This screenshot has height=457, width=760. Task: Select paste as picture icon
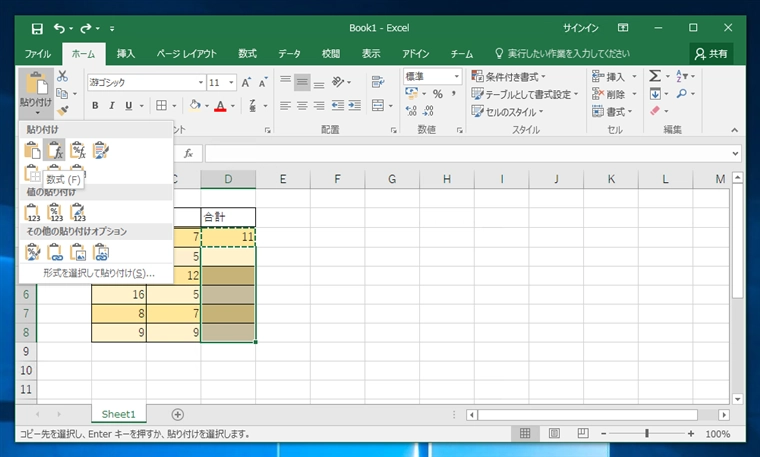[x=78, y=252]
